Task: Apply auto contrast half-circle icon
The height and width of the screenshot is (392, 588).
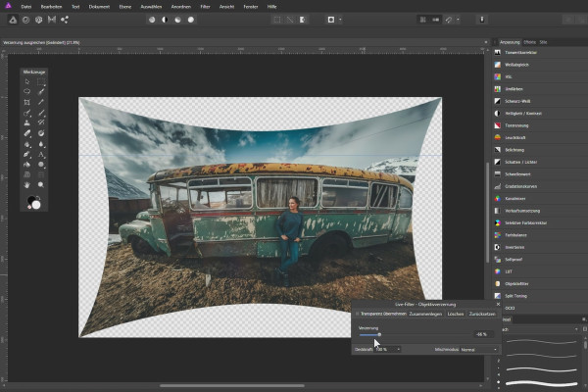Action: (x=165, y=20)
